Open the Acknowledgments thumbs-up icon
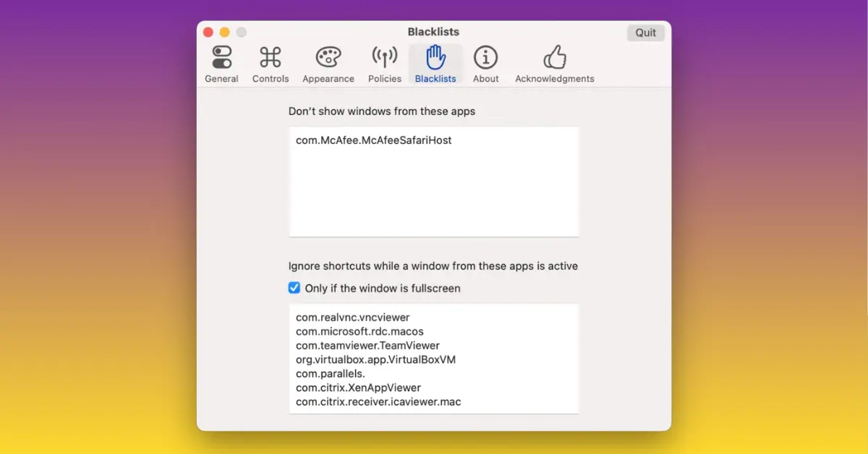Image resolution: width=868 pixels, height=454 pixels. point(554,56)
